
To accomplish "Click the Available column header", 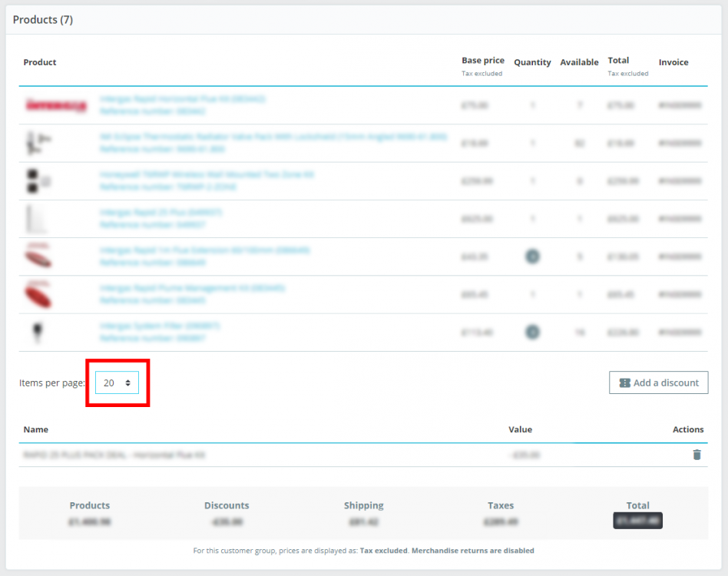I will pyautogui.click(x=579, y=62).
